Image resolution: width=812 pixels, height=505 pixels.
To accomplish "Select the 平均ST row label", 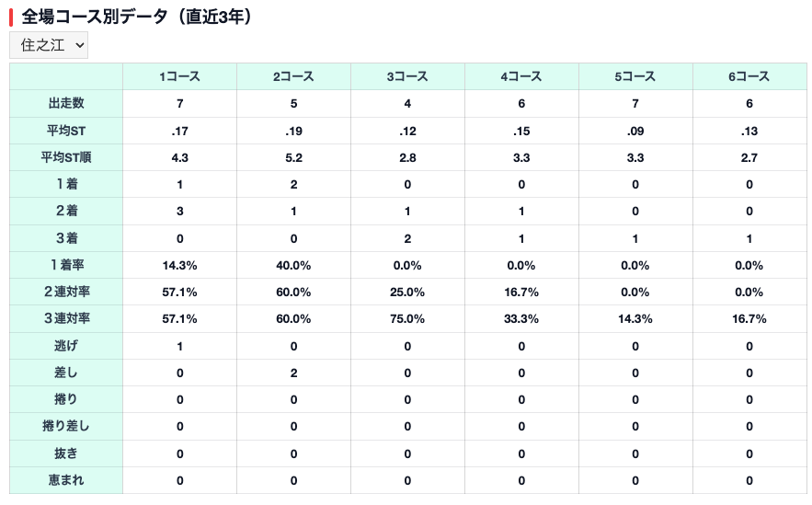I will click(x=66, y=131).
